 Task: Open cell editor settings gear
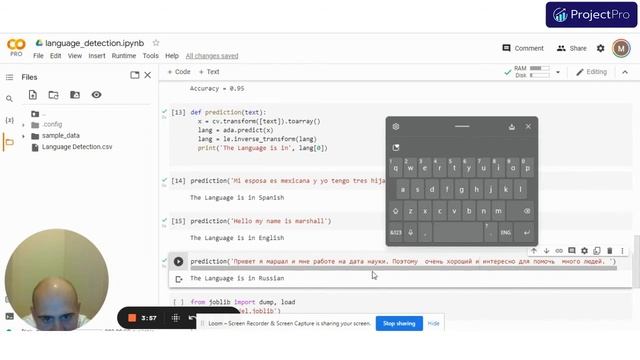[584, 251]
